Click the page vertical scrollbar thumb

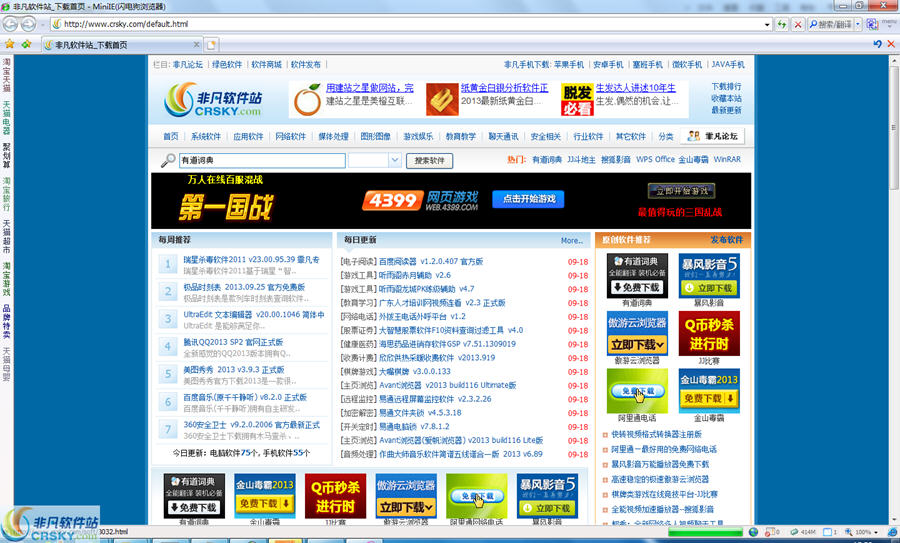pyautogui.click(x=894, y=127)
